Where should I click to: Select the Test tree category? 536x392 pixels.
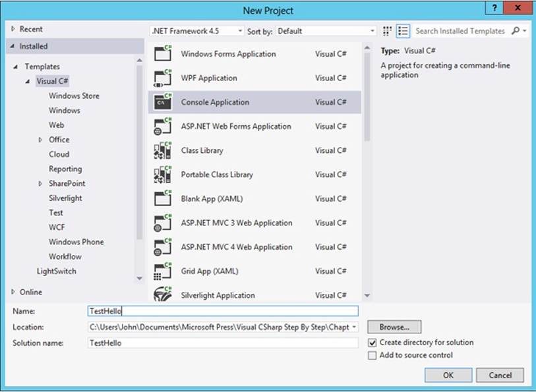56,213
